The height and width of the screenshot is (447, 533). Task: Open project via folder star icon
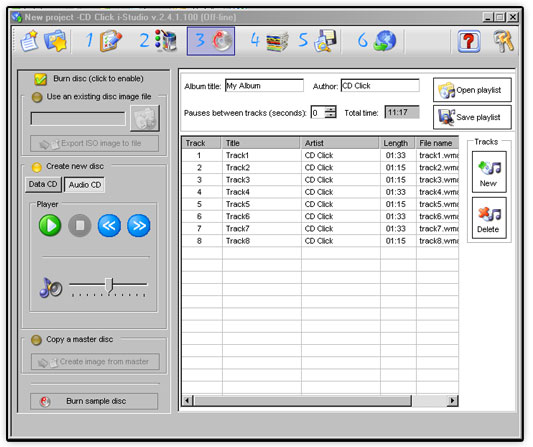pos(55,41)
